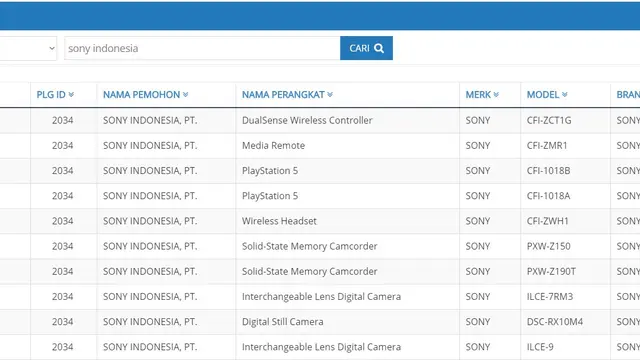Open the dropdown left of search field

(x=28, y=48)
